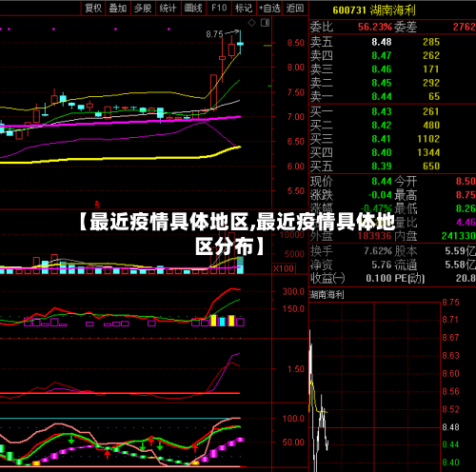Click the latest cyan candlestick near 8.50
476x472 pixels.
[240, 43]
